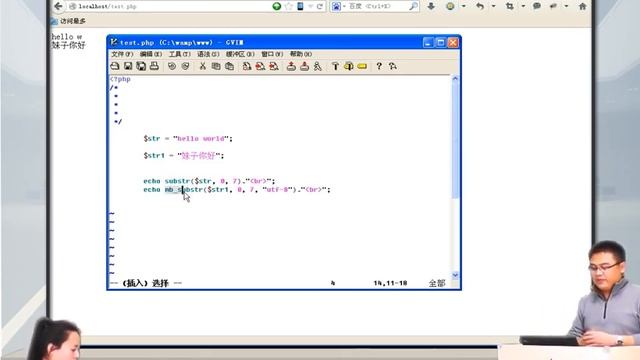The image size is (640, 360).
Task: Click the browser undo arrow toolbar icon
Action: (x=480, y=6)
